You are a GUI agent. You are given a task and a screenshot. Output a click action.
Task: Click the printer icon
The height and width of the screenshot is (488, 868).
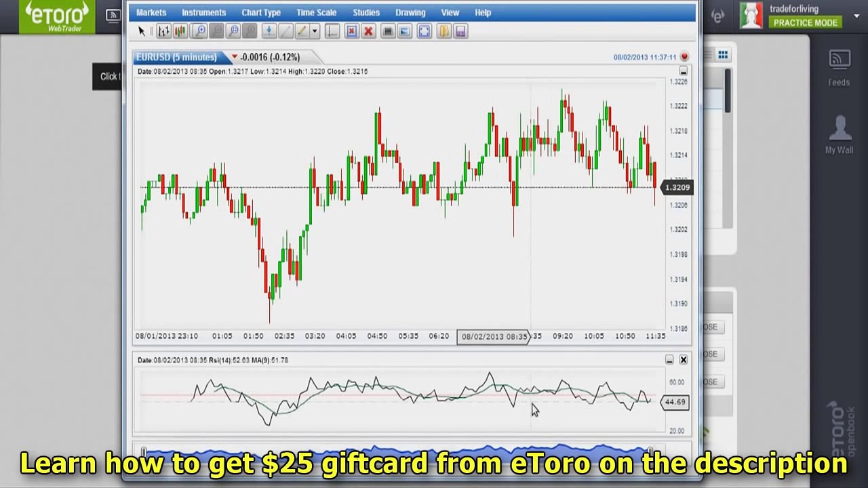[x=388, y=31]
